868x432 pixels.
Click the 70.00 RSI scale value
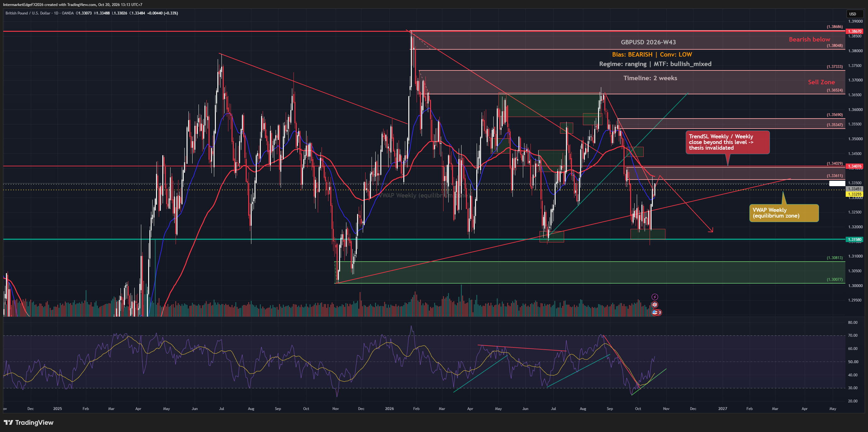tap(853, 335)
